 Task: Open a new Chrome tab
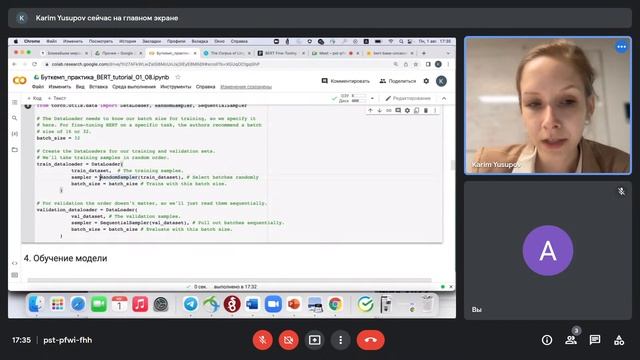pyautogui.click(x=424, y=53)
